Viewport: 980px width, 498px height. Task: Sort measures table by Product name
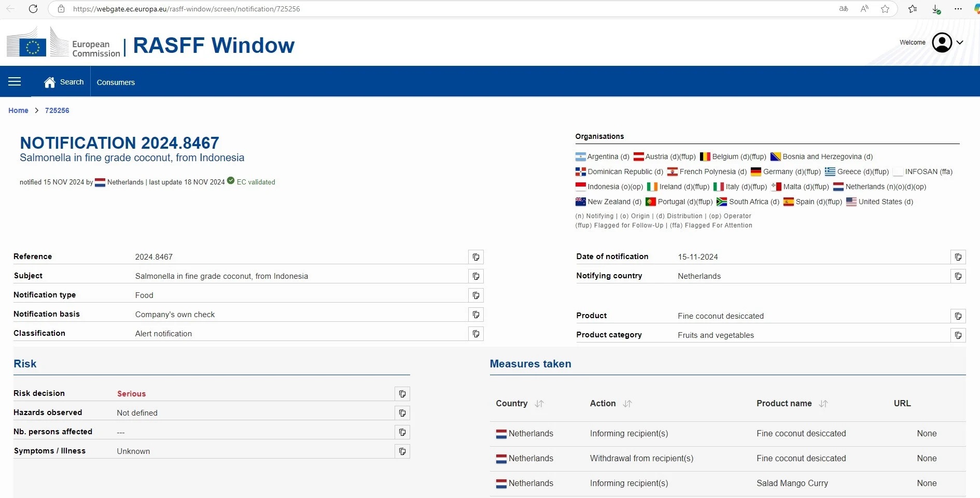[x=823, y=404]
